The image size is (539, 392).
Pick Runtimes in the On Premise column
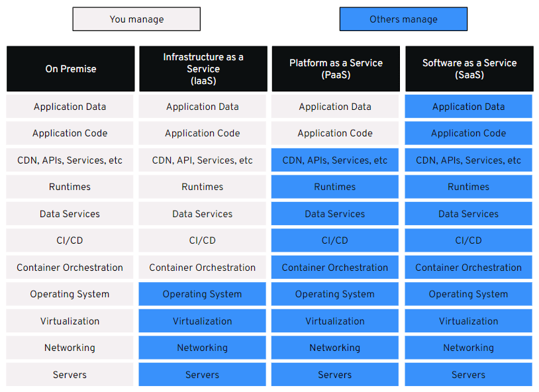[70, 187]
